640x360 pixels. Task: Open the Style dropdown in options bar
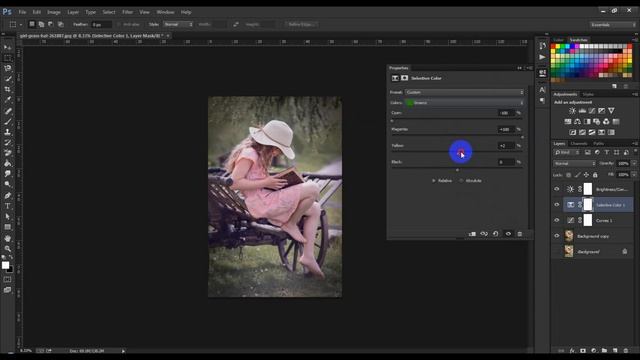coord(178,24)
